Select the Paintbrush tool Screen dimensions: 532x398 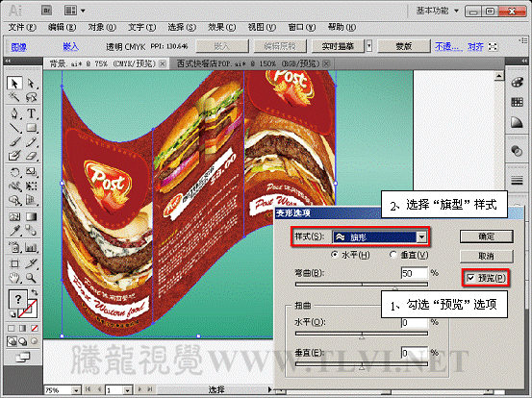14,141
